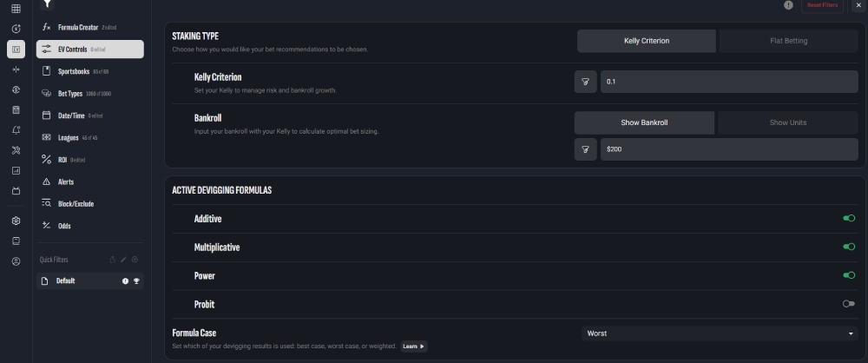Viewport: 868px width, 363px height.
Task: Open Date/Time filter section
Action: (89, 115)
